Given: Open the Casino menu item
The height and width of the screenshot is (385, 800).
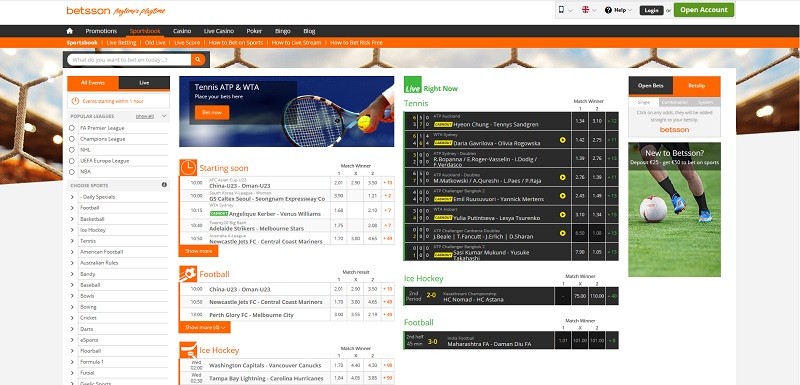Looking at the screenshot, I should (x=182, y=31).
